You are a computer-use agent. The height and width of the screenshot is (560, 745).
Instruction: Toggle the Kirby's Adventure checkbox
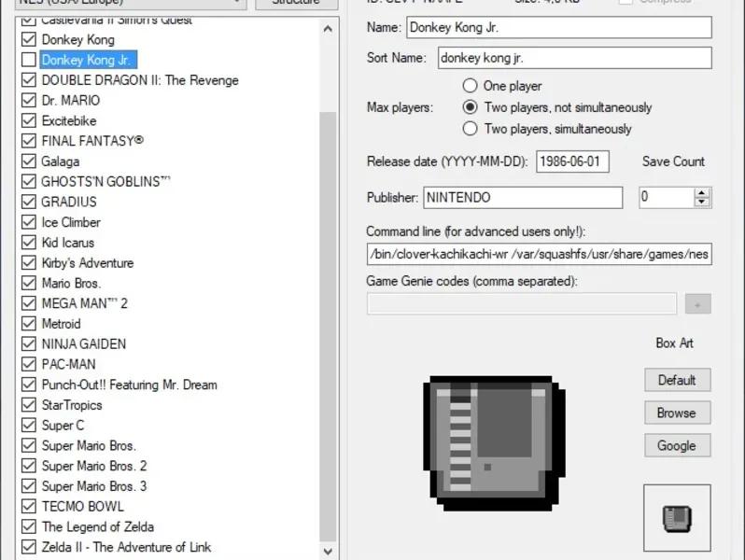point(29,262)
